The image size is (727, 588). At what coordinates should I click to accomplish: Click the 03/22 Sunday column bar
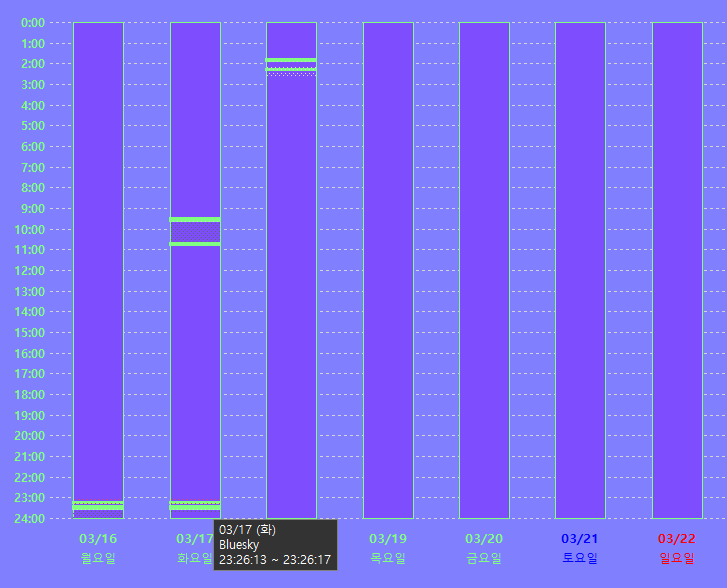[x=677, y=270]
